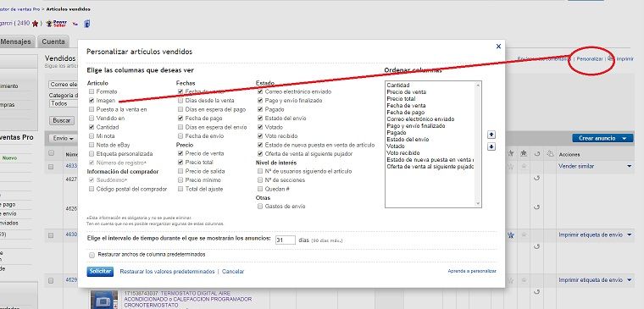Image resolution: width=644 pixels, height=309 pixels.
Task: Click the Personalizar link behind dialog
Action: click(590, 59)
